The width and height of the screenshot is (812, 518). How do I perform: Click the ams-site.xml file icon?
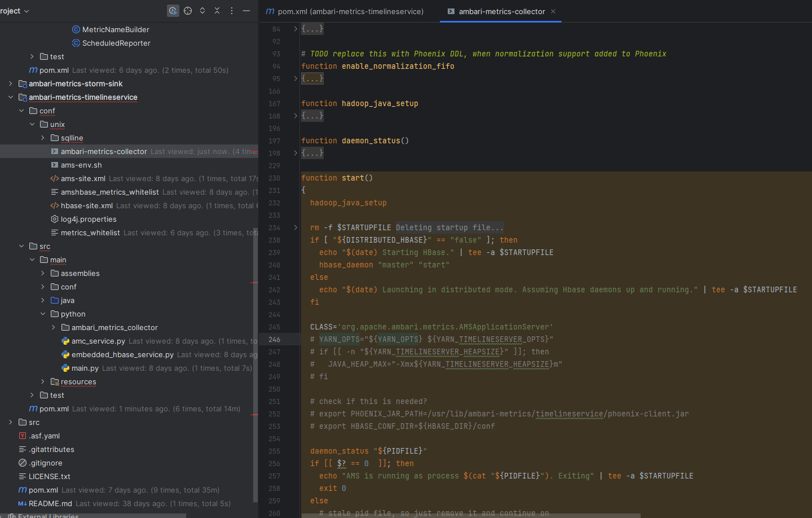pos(55,178)
